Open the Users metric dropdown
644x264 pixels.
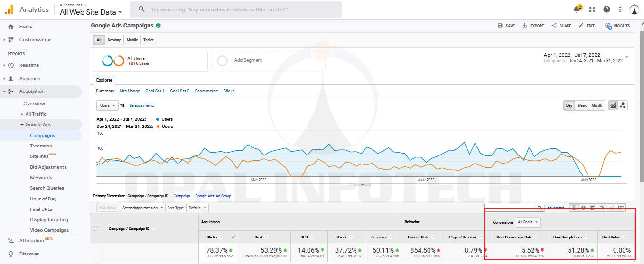click(107, 105)
